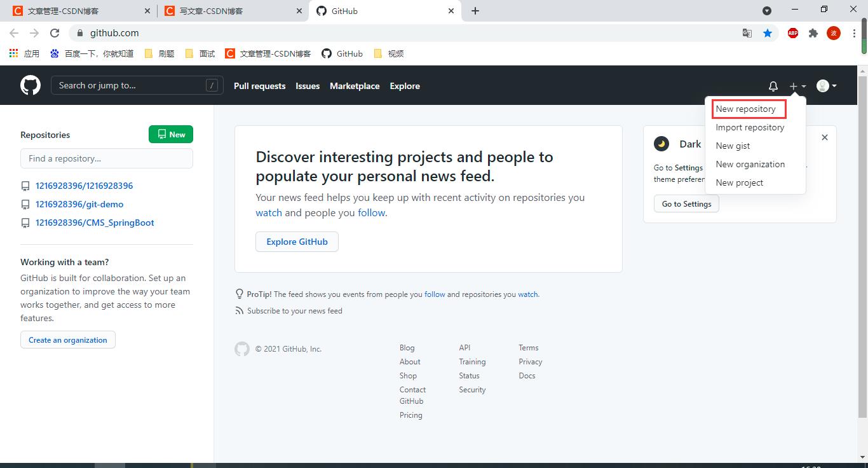Open the Blog footer link
The image size is (868, 468).
coord(407,348)
